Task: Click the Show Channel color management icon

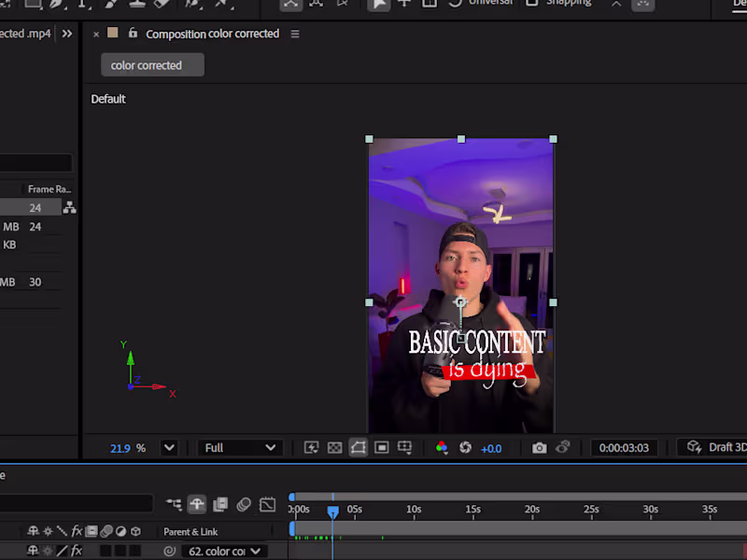Action: [x=442, y=448]
